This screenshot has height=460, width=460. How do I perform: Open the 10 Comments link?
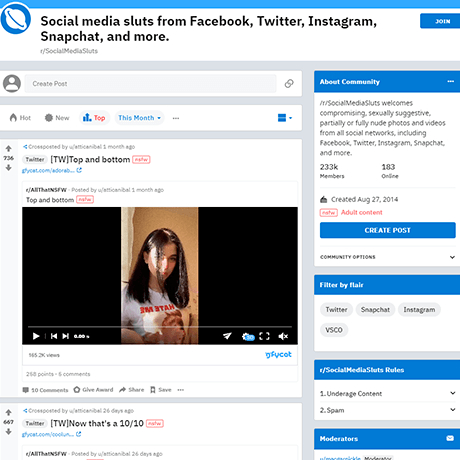click(x=45, y=390)
